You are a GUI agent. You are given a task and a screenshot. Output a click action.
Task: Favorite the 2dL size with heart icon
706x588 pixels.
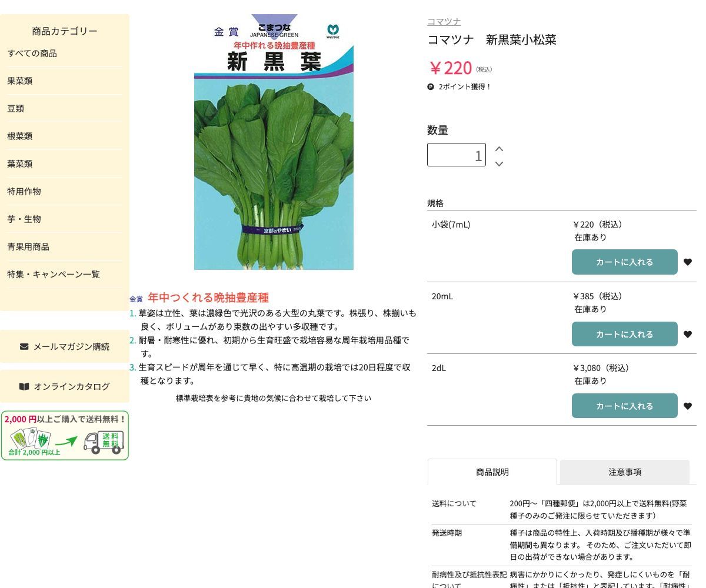coord(687,406)
